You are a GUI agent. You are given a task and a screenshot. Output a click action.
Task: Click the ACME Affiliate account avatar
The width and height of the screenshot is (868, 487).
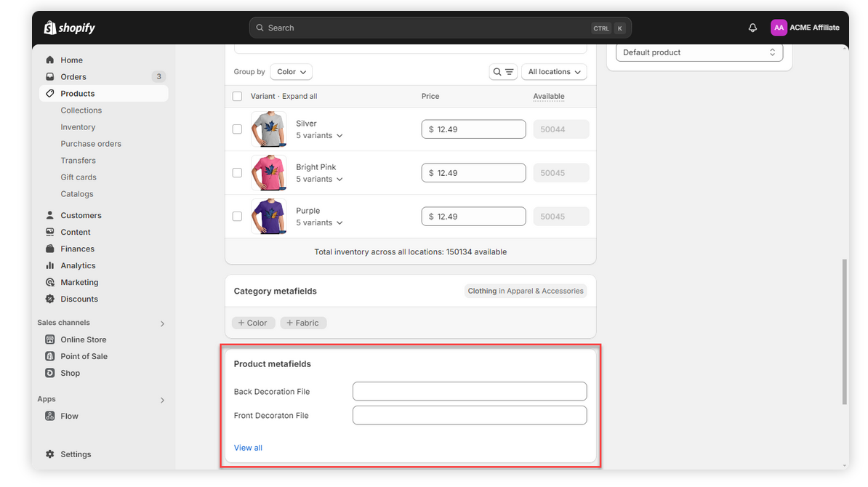click(779, 28)
